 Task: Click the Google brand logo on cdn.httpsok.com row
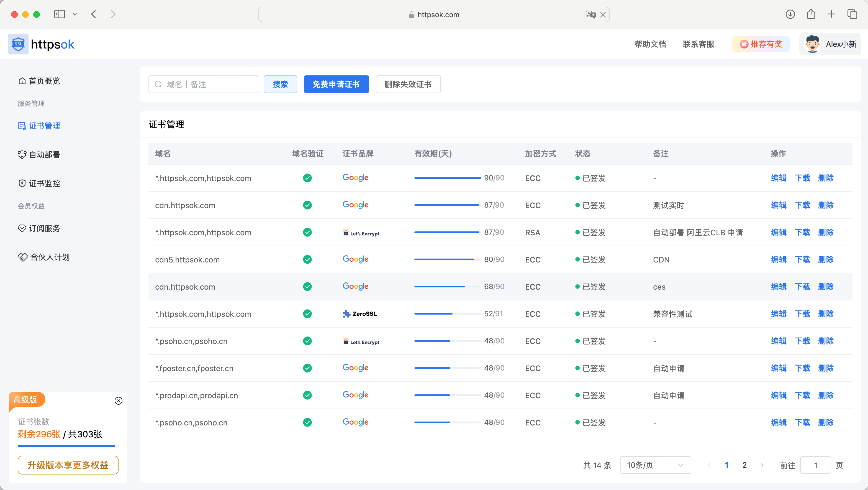coord(355,205)
